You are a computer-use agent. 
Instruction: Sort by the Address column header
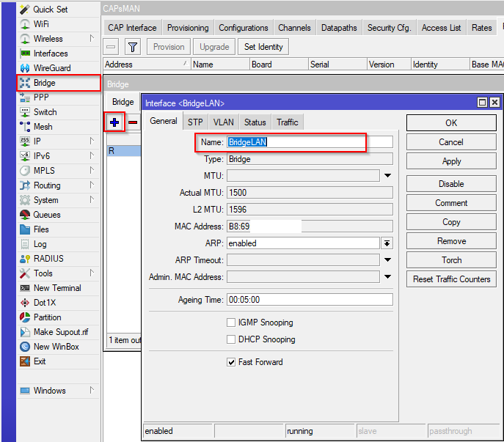point(147,65)
